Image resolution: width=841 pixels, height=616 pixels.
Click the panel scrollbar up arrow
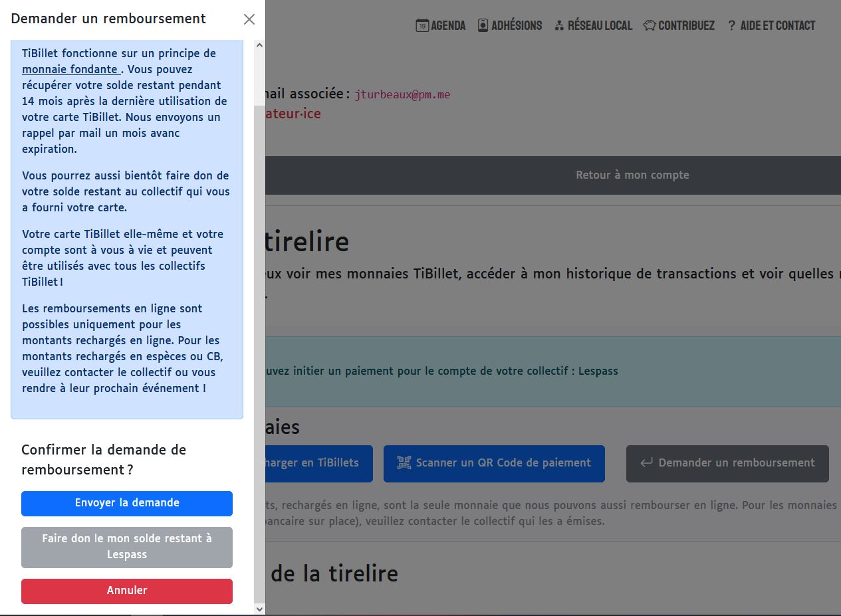259,46
